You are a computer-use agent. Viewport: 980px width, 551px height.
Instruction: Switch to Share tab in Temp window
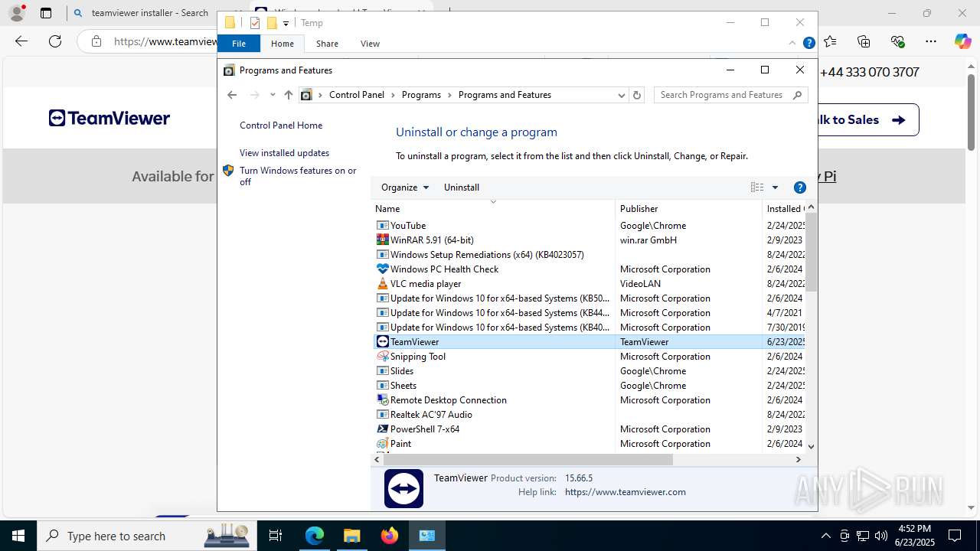[327, 44]
